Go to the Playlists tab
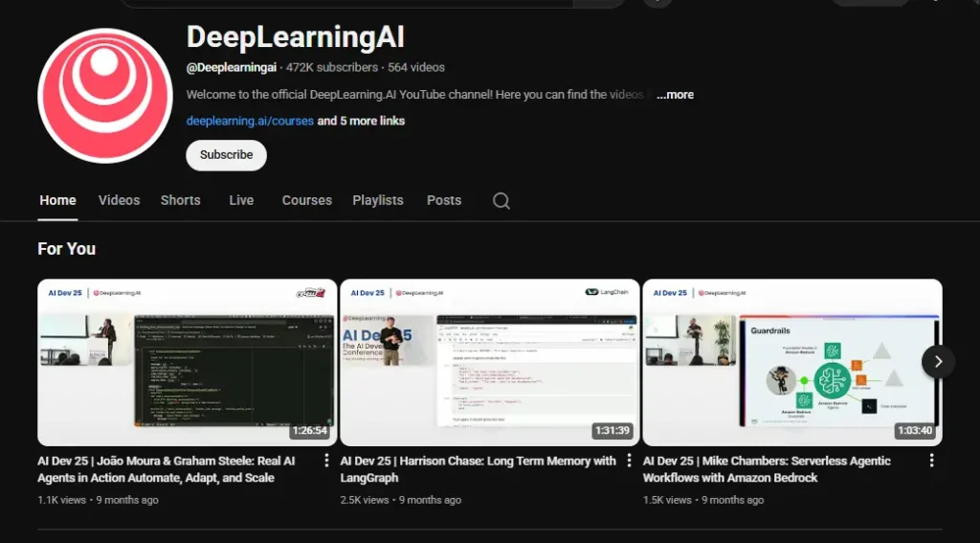The height and width of the screenshot is (543, 980). click(378, 201)
